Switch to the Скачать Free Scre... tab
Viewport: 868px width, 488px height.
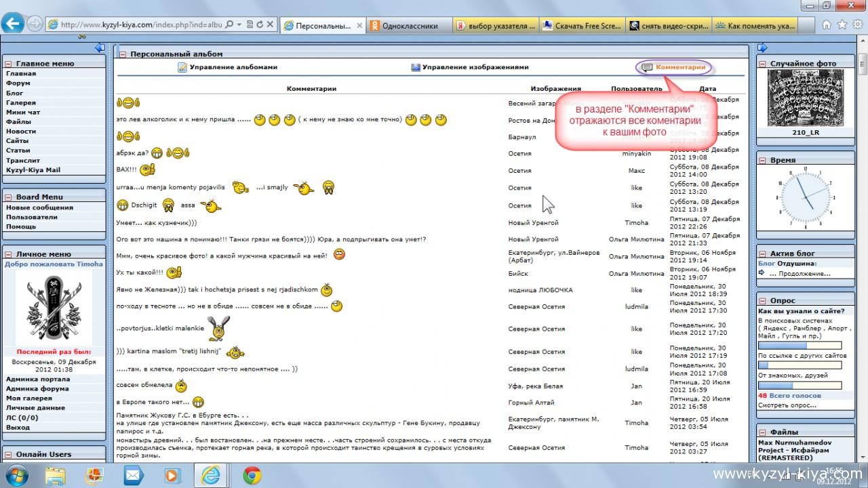click(x=582, y=26)
